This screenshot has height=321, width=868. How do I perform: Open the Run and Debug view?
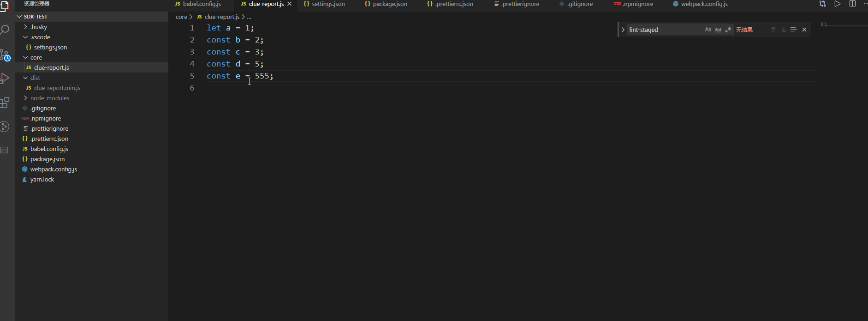pyautogui.click(x=5, y=79)
